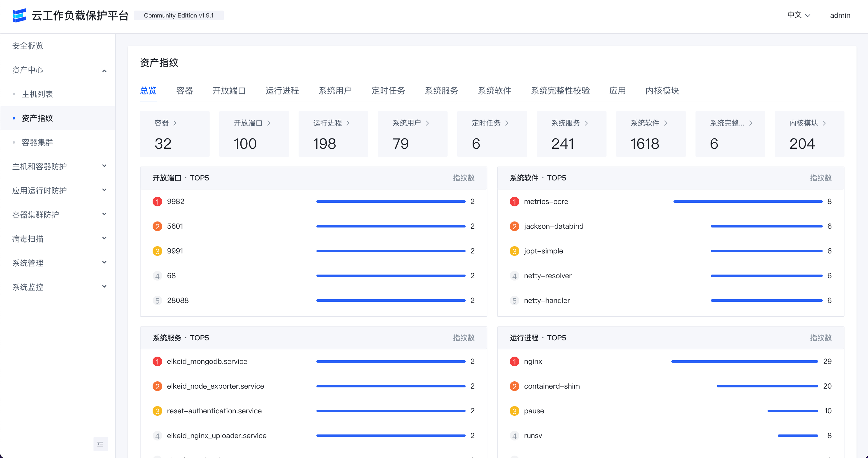Click arrow icon on 系统软件 card

[x=666, y=123]
